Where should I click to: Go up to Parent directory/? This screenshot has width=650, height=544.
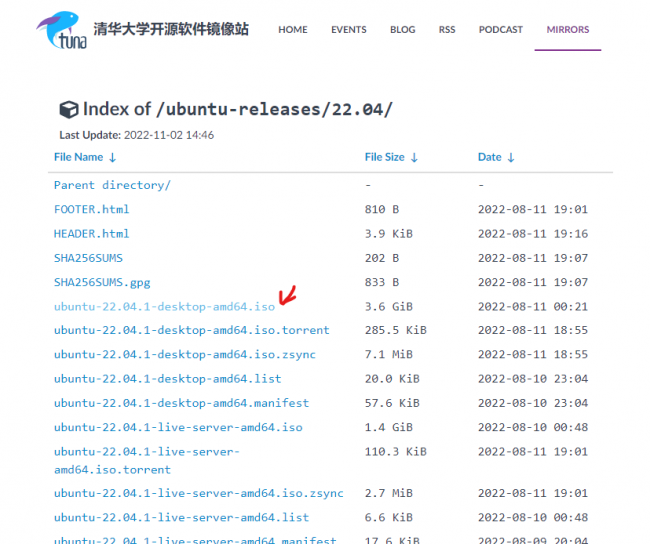(x=112, y=185)
